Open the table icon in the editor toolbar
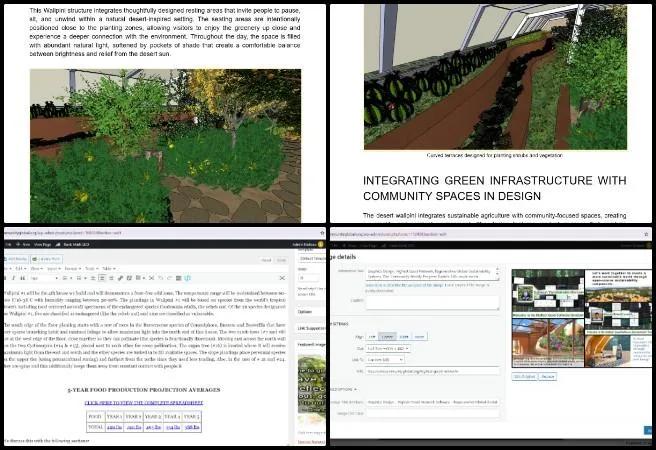Viewport: 656px width, 450px height. (x=138, y=278)
